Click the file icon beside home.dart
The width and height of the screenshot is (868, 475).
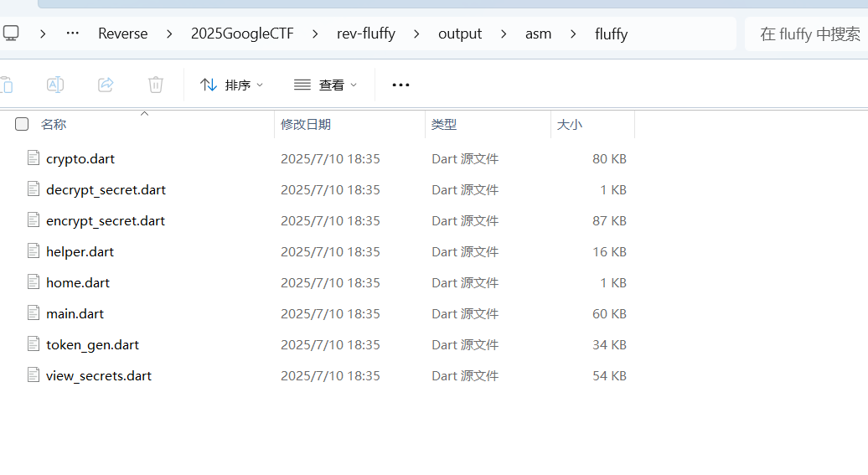point(34,282)
